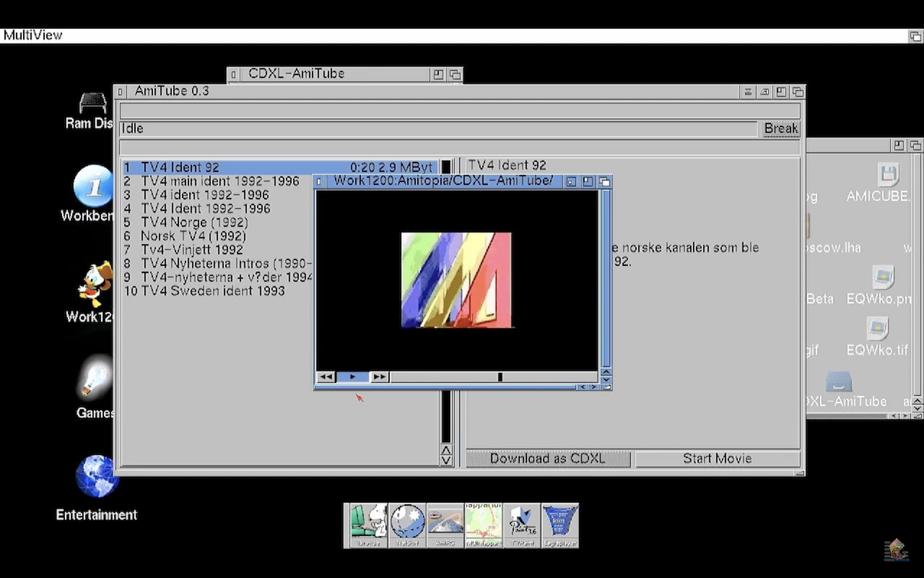Image resolution: width=924 pixels, height=578 pixels.
Task: Click video player scroll-left arrow
Action: pos(583,387)
